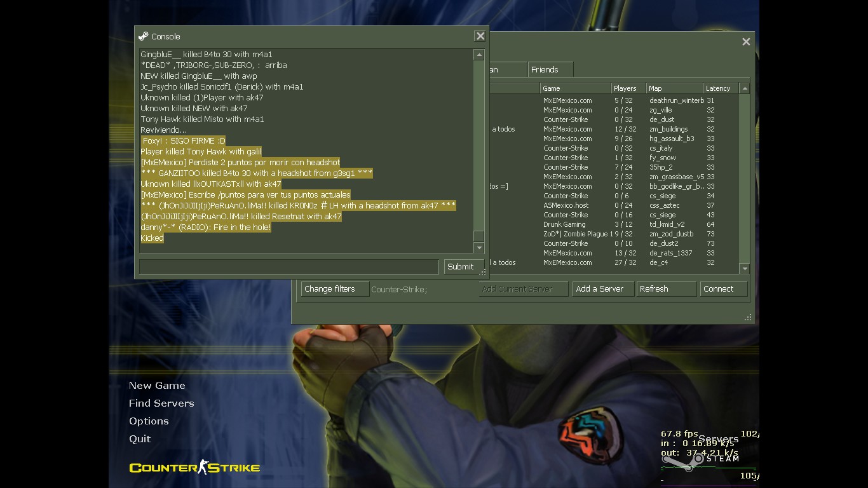This screenshot has height=488, width=868.
Task: Start a New Game from main menu
Action: (x=157, y=386)
